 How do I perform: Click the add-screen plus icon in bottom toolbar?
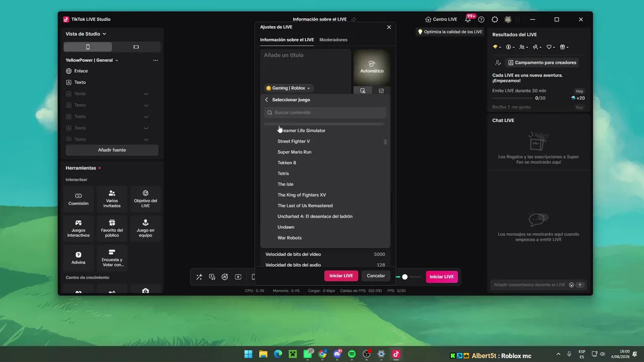point(238,277)
